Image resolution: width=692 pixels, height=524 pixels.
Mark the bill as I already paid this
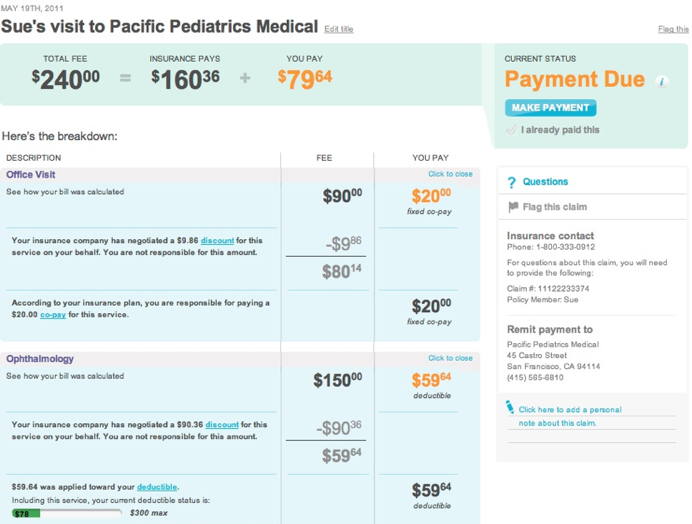click(560, 130)
